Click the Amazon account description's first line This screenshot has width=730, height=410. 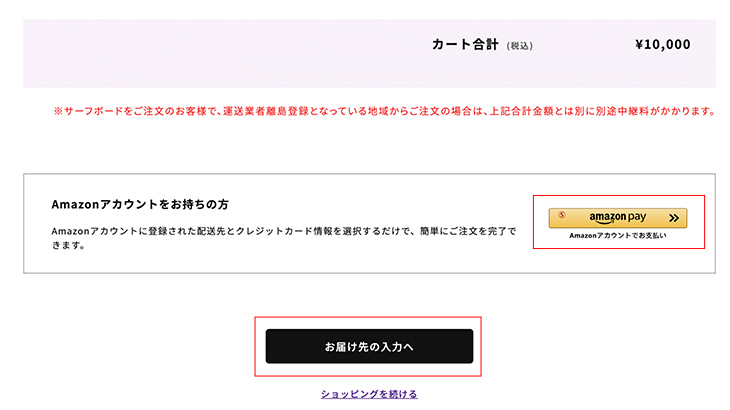283,231
